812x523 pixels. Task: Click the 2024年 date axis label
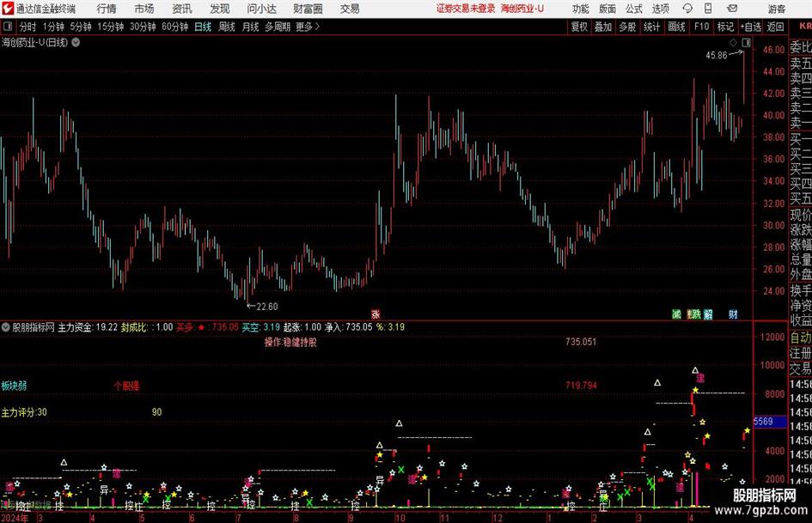[x=15, y=517]
